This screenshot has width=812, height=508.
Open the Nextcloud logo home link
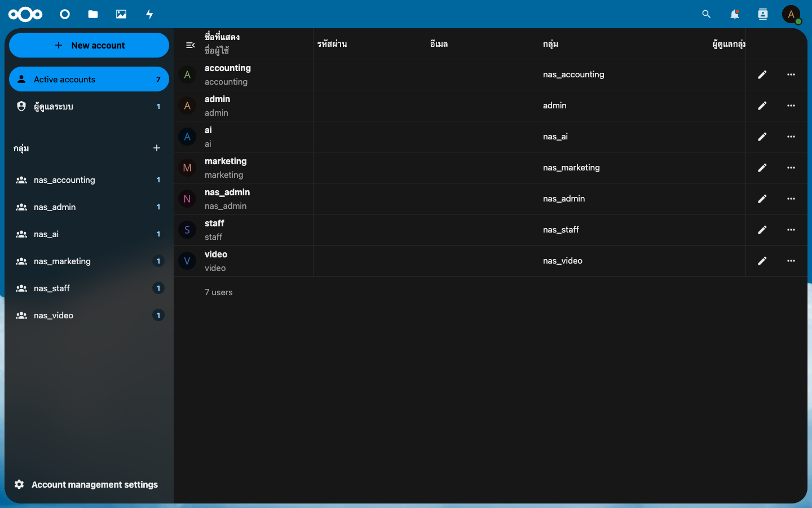(x=25, y=14)
